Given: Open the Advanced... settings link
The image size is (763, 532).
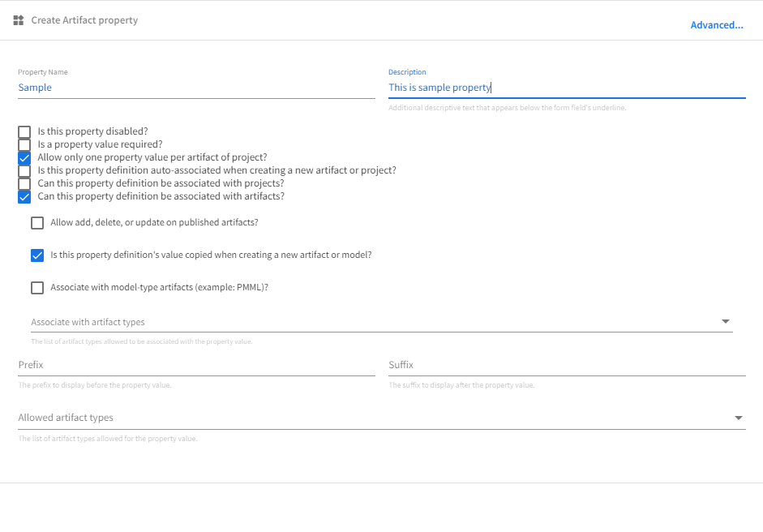Looking at the screenshot, I should click(x=717, y=25).
